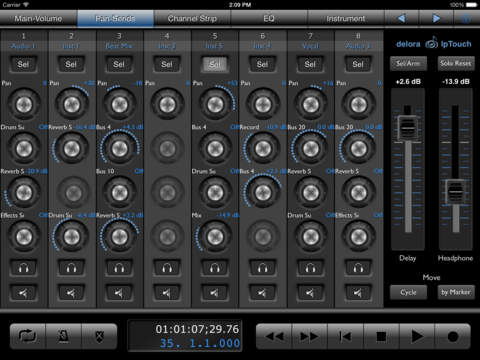Image resolution: width=480 pixels, height=360 pixels.
Task: Solo channel 3 with its headphone icon
Action: pos(119,268)
